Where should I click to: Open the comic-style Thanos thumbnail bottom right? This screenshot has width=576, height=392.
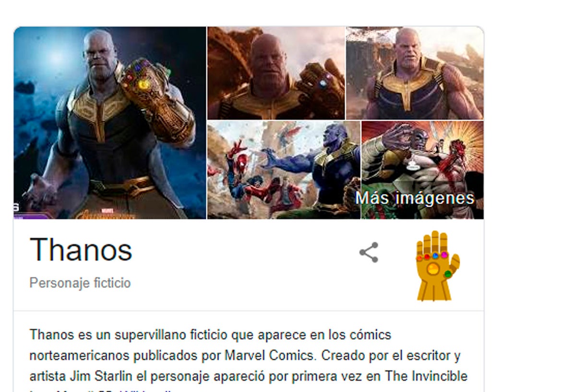[x=422, y=170]
